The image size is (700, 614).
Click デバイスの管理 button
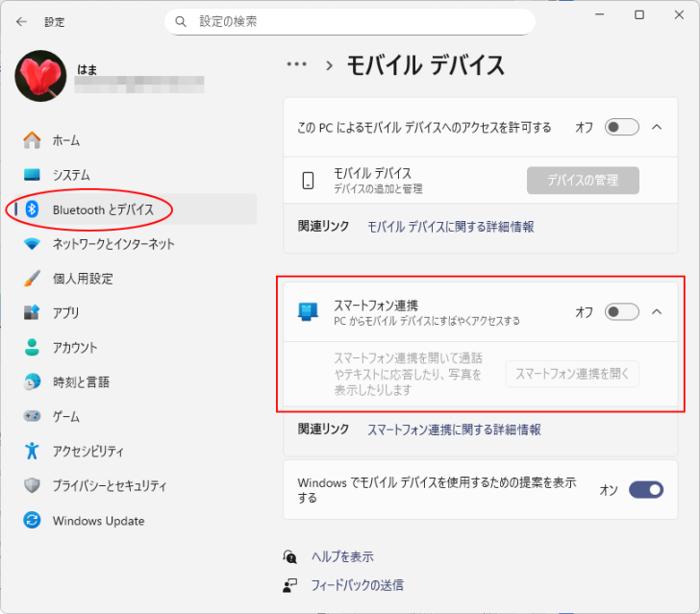pos(583,181)
